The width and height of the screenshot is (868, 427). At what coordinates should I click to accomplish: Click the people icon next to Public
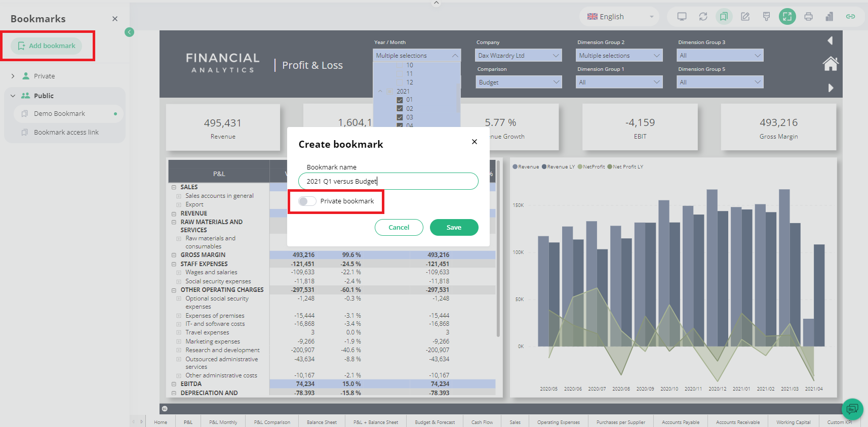point(25,96)
